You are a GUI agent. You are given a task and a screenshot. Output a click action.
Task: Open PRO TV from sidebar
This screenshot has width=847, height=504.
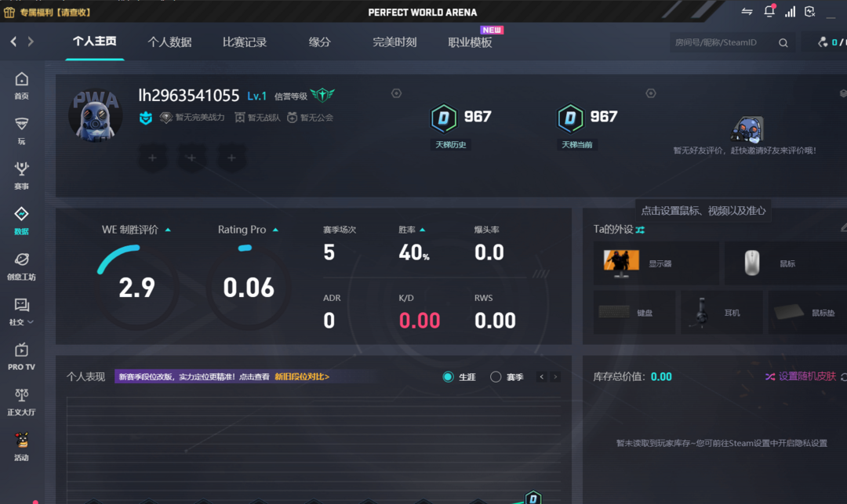pos(21,355)
